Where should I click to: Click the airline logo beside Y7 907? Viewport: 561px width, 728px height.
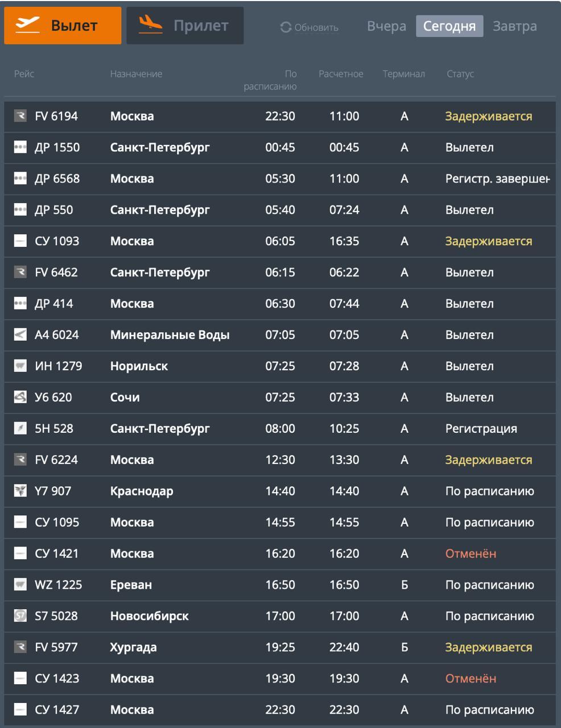(20, 491)
